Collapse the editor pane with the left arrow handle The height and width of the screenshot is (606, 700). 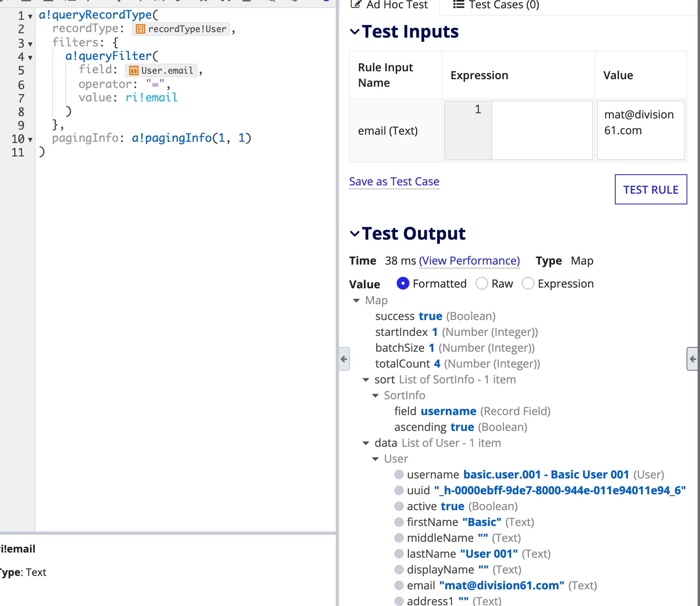click(344, 359)
